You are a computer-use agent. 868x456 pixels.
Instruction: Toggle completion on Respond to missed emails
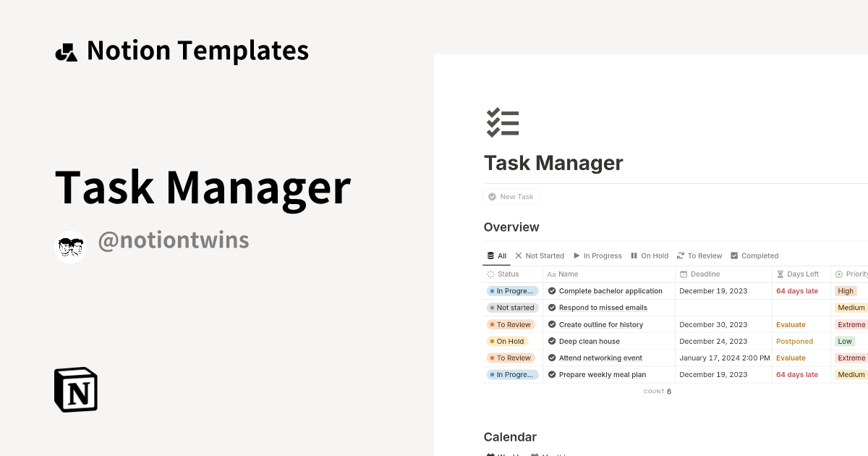(x=552, y=308)
